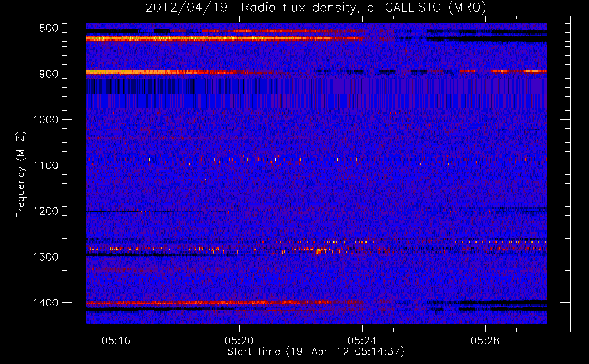Click the 1100 frequency tick label
This screenshot has height=364, width=589.
coord(46,166)
